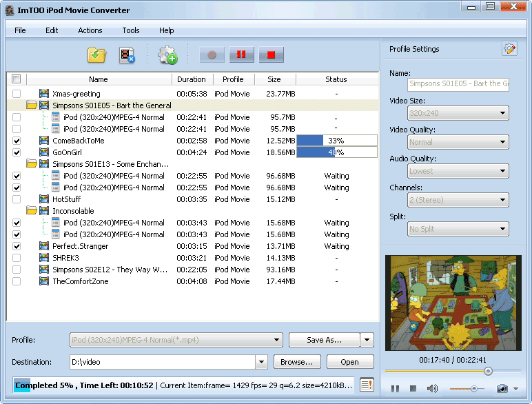Open the Help menu
The image size is (532, 404).
point(166,30)
